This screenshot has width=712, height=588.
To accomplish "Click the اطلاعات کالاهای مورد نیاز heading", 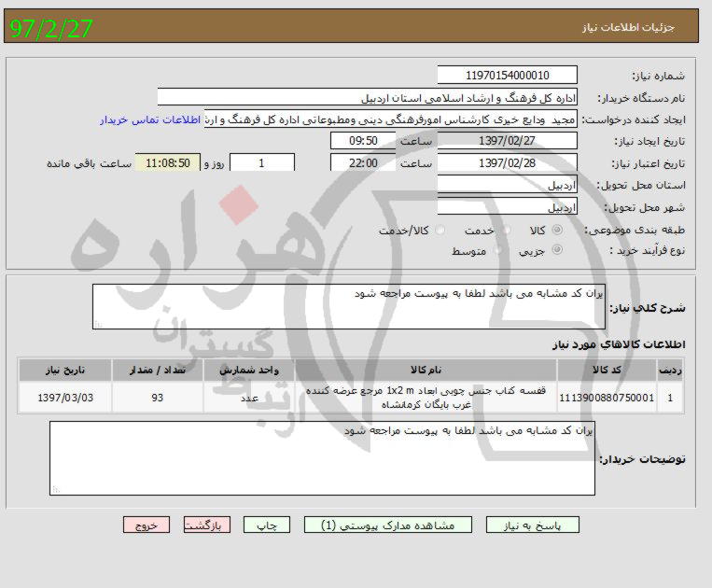I will [x=619, y=344].
